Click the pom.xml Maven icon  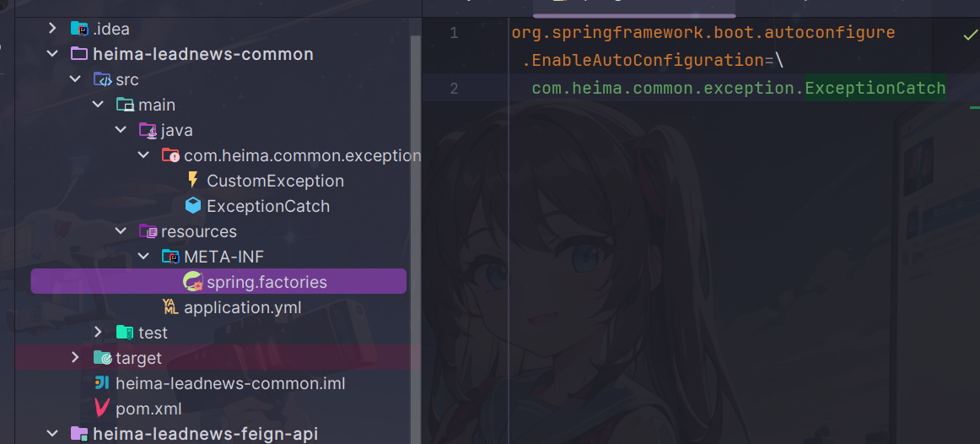click(x=102, y=409)
